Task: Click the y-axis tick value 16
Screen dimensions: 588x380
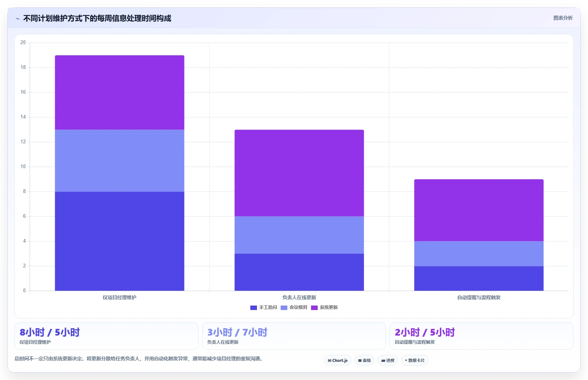Action: pyautogui.click(x=23, y=92)
